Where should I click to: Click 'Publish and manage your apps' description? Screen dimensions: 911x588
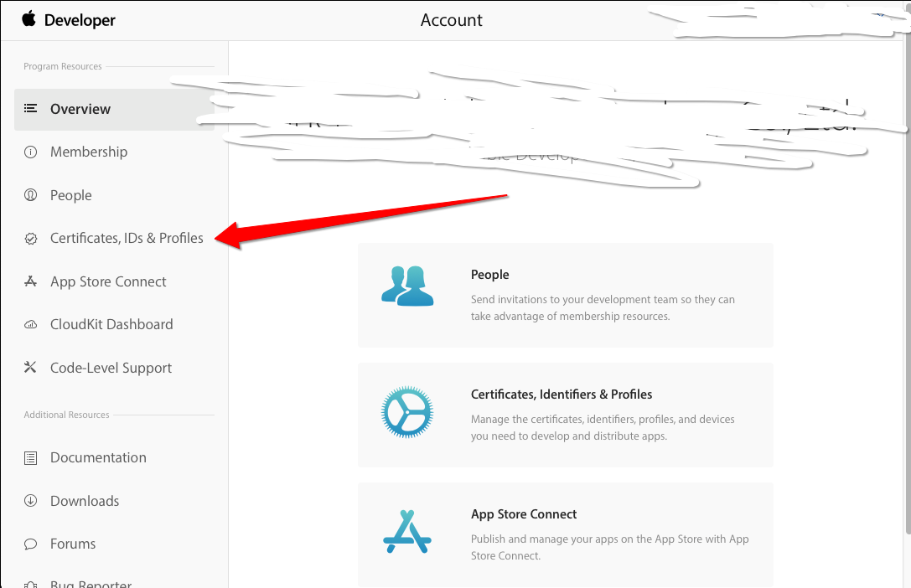pos(609,547)
